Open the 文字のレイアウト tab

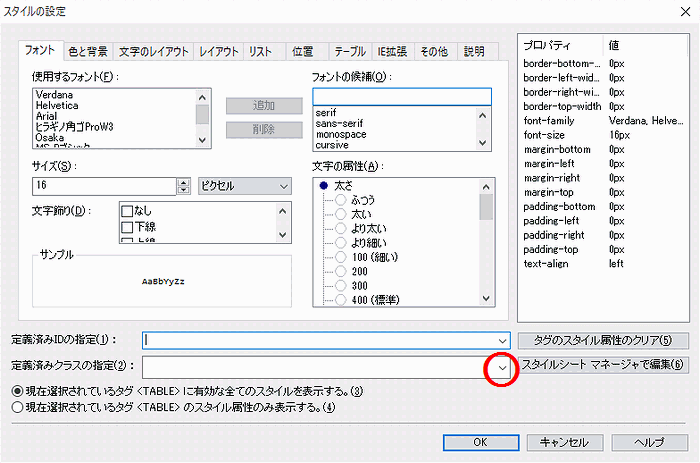154,51
